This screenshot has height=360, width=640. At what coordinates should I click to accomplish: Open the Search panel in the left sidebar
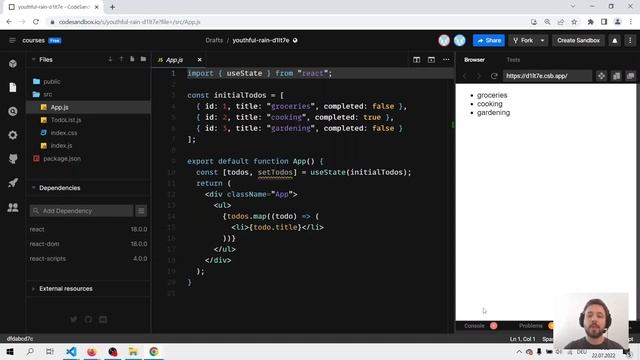click(x=13, y=111)
